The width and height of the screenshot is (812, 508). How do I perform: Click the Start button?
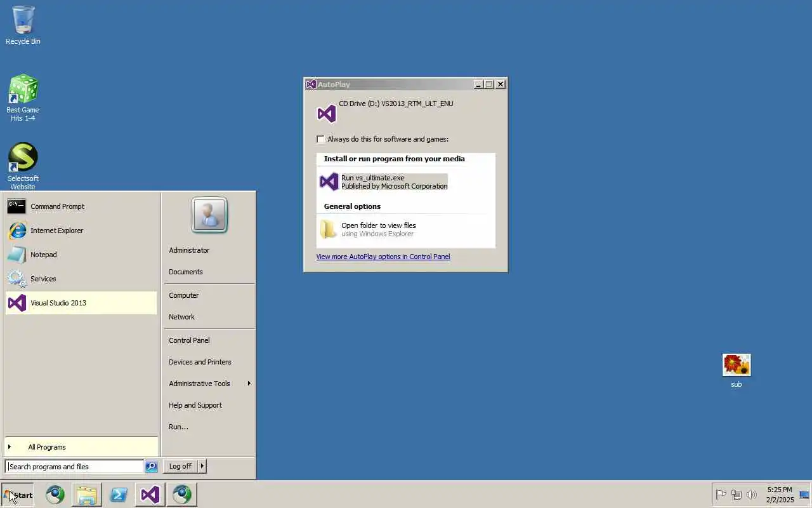point(18,495)
